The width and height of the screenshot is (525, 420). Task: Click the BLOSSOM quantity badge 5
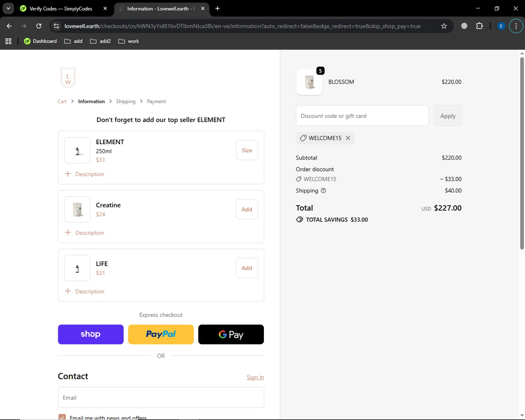tap(320, 71)
